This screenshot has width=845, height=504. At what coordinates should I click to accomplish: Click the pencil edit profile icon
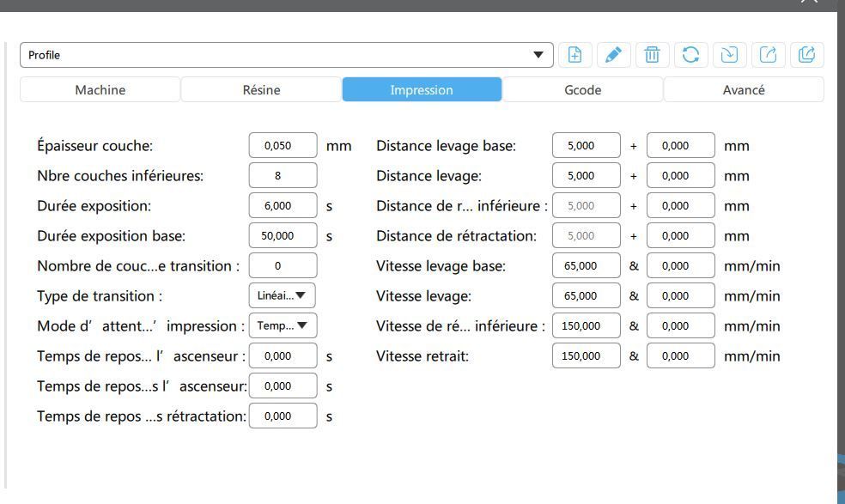(613, 55)
